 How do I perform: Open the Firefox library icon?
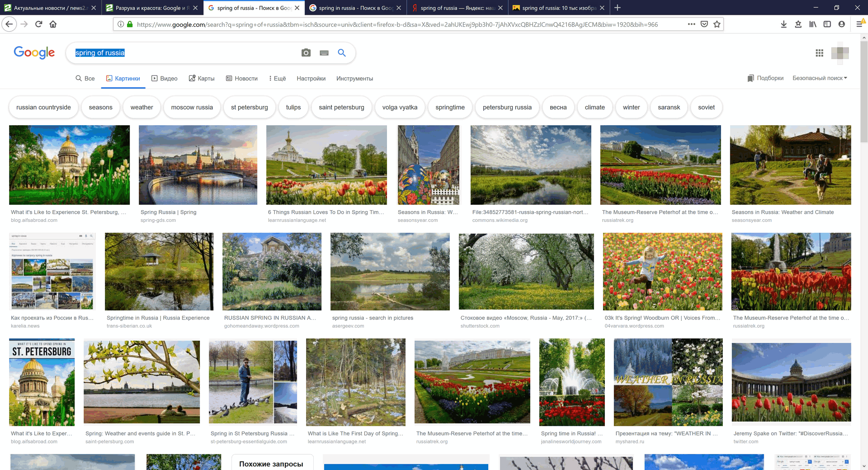[x=813, y=24]
